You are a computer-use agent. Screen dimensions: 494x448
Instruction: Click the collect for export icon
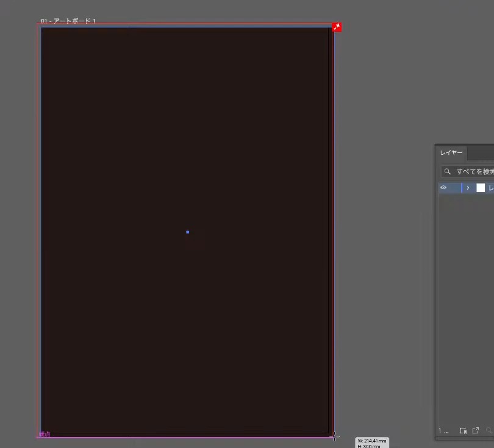[476, 430]
